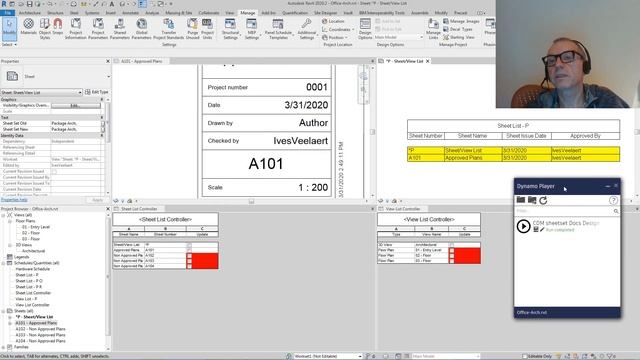This screenshot has width=640, height=360.
Task: Click Sheet List - P in Project Browser
Action: pos(27,275)
